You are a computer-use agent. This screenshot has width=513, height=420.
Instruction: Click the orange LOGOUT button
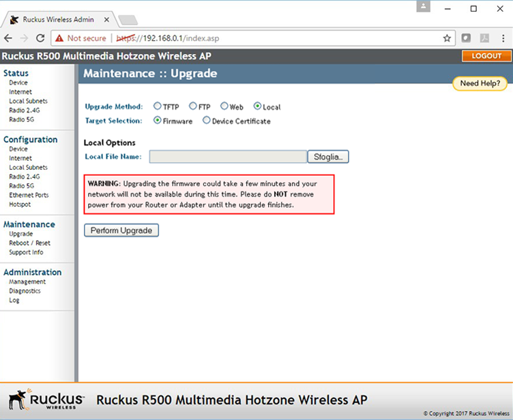pos(486,56)
